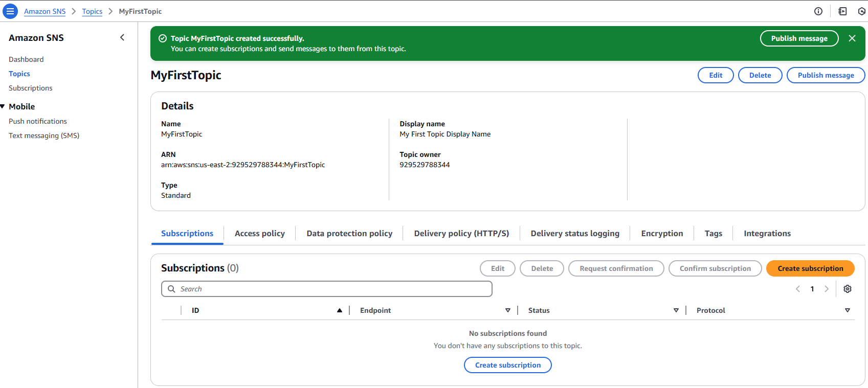Click the topic ARN value text

(x=243, y=165)
